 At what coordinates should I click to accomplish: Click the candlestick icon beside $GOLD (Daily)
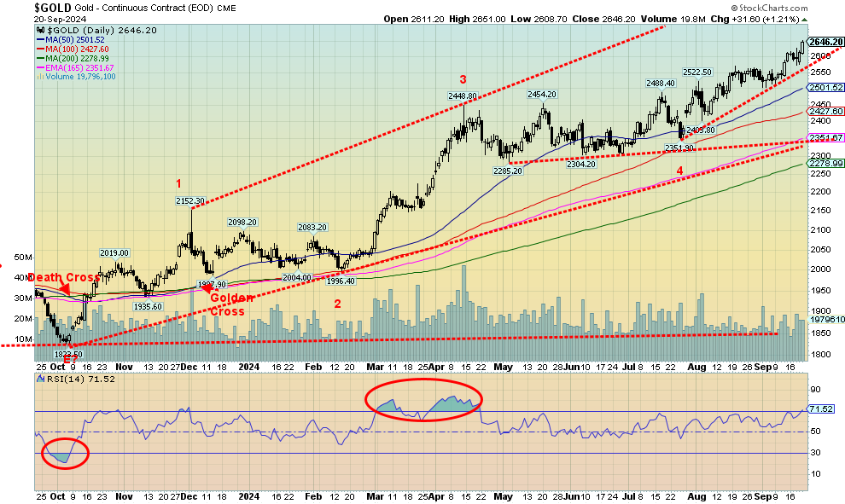[41, 30]
